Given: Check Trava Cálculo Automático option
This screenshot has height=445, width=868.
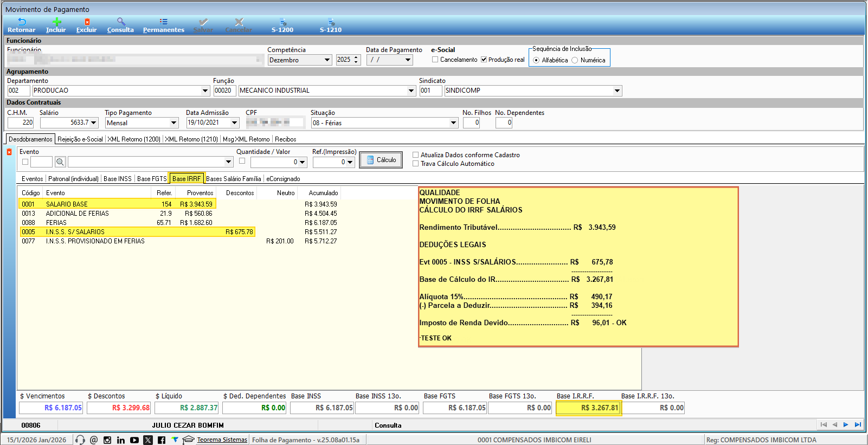Looking at the screenshot, I should [x=416, y=164].
